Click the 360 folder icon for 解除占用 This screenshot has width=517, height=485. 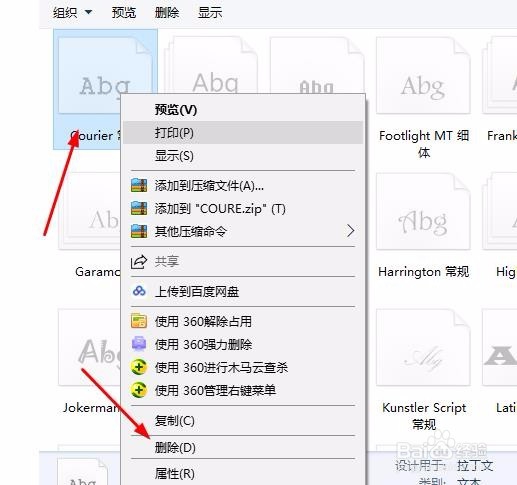(139, 321)
